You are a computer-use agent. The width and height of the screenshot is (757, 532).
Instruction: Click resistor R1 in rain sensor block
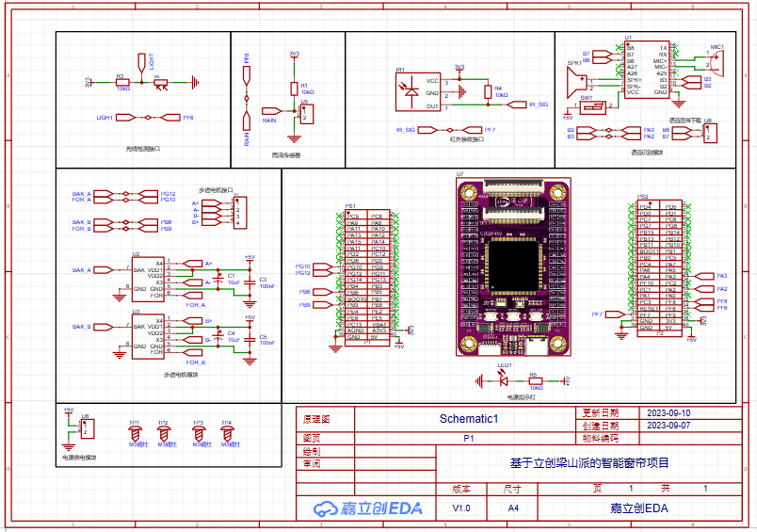294,89
